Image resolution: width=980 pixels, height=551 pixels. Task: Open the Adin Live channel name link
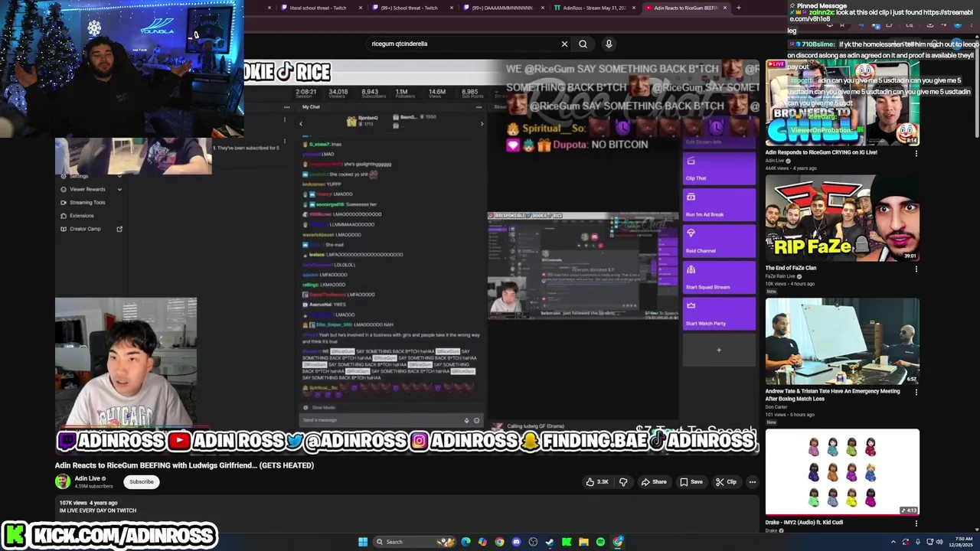coord(87,478)
